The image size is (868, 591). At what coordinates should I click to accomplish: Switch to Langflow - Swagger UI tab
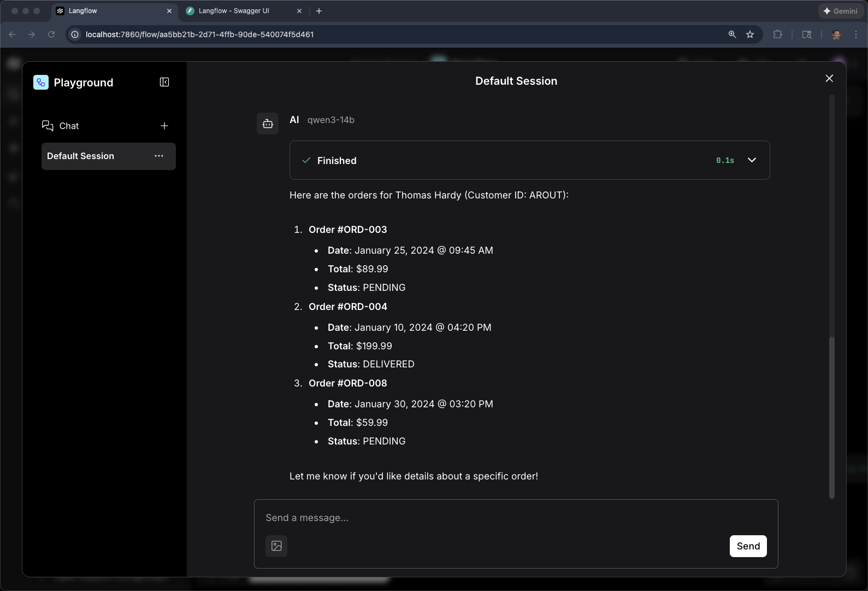click(x=234, y=11)
